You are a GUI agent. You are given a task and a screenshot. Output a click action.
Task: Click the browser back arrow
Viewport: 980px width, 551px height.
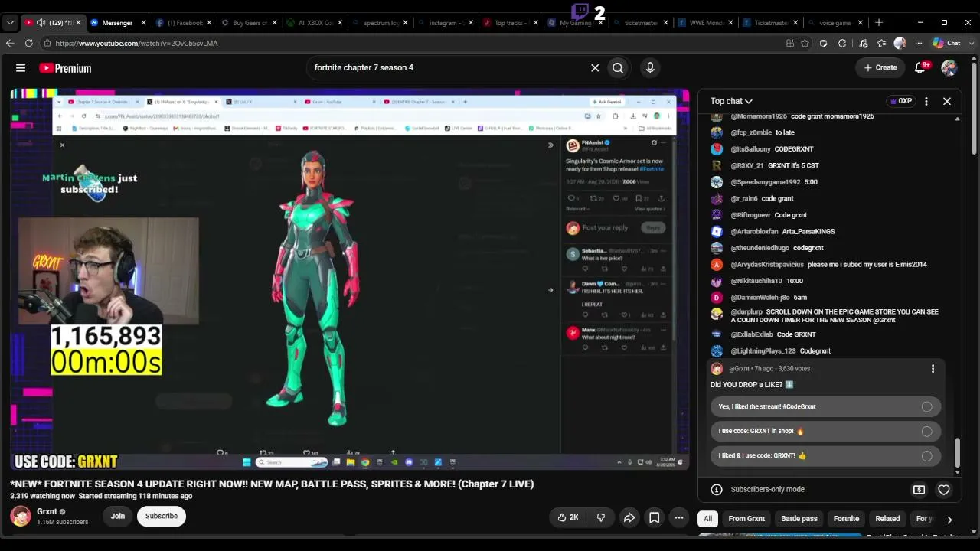point(10,43)
